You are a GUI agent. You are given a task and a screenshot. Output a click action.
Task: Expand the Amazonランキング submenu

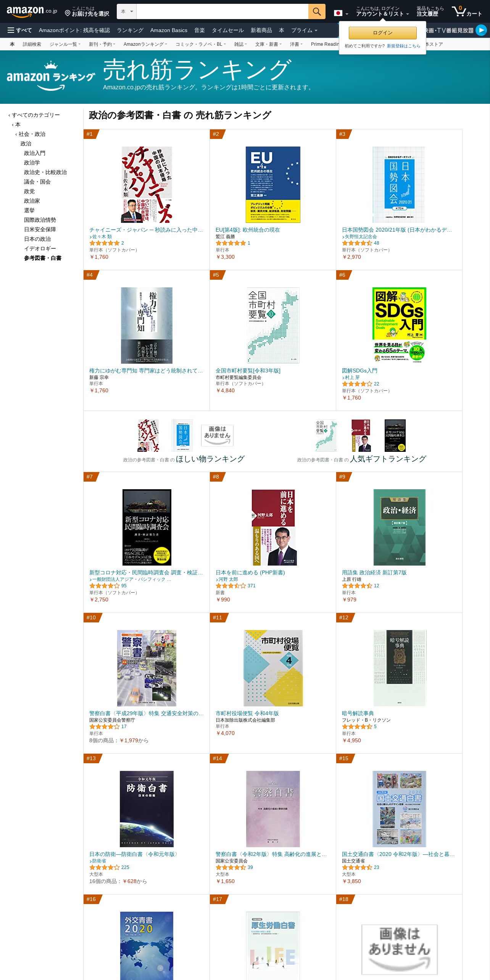click(x=145, y=44)
